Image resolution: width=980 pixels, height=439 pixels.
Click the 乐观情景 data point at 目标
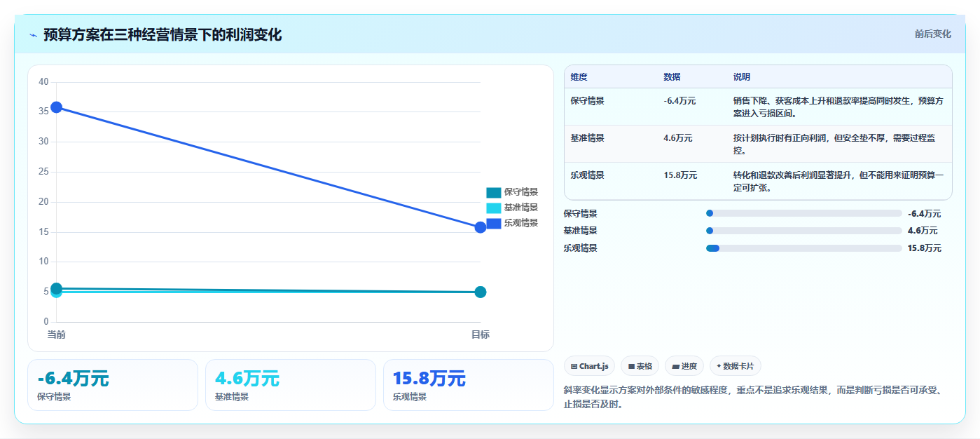(x=481, y=227)
